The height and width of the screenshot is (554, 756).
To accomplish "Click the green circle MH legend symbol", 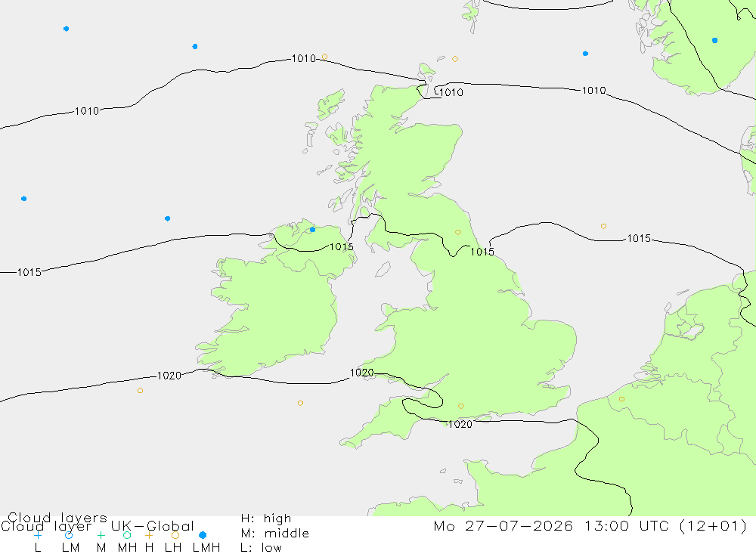I will [x=127, y=535].
